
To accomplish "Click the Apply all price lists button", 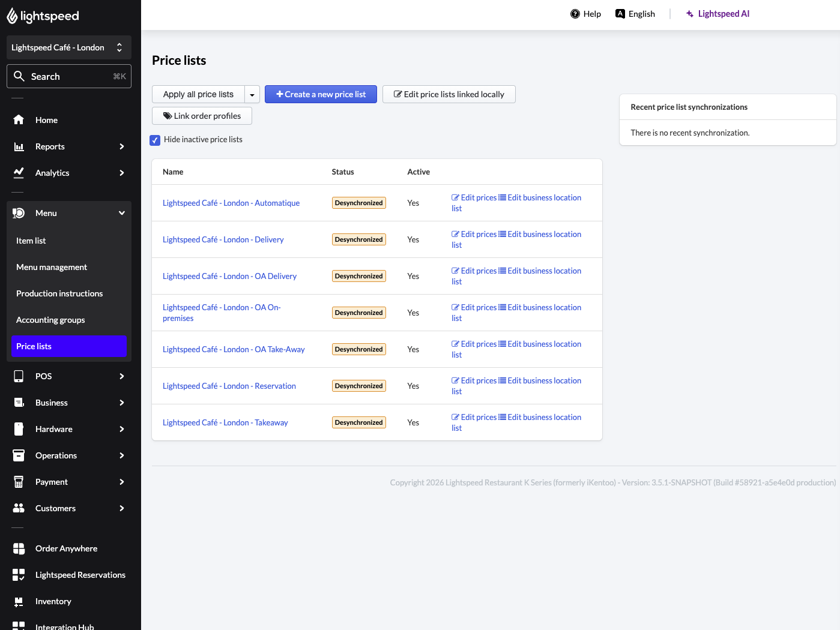I will point(198,94).
